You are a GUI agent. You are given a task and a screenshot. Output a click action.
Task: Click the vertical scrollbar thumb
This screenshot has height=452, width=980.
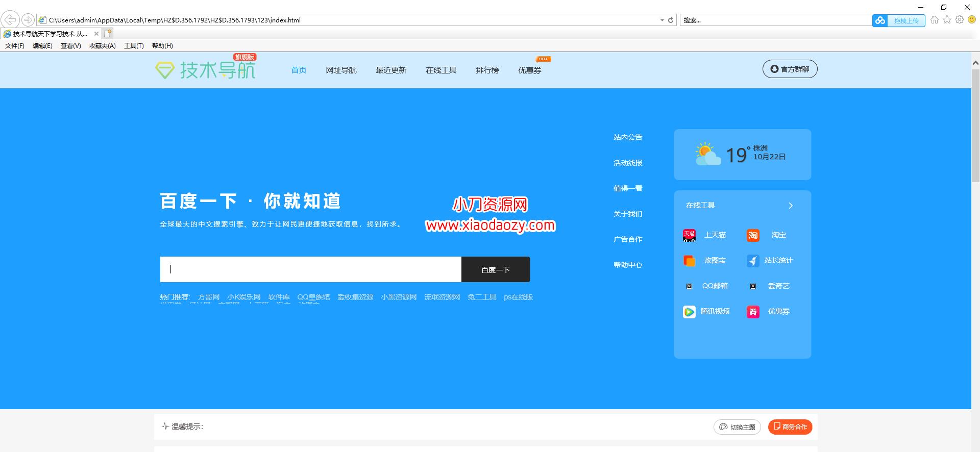click(975, 125)
